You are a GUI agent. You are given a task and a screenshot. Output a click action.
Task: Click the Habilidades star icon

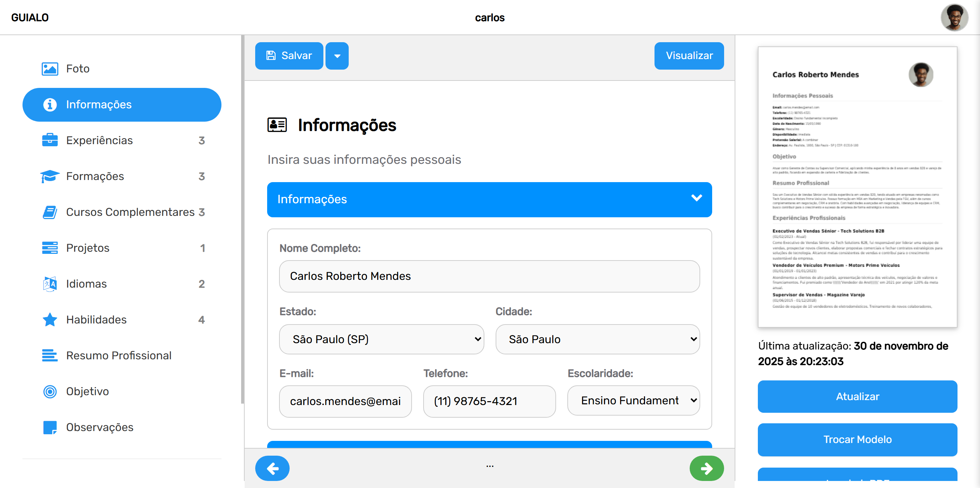(50, 320)
